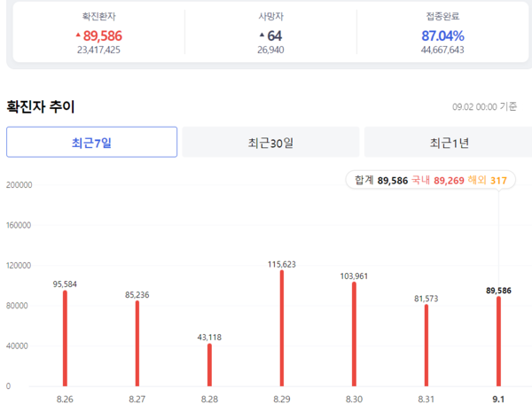Click the red up arrow beside 89,586

coord(78,35)
